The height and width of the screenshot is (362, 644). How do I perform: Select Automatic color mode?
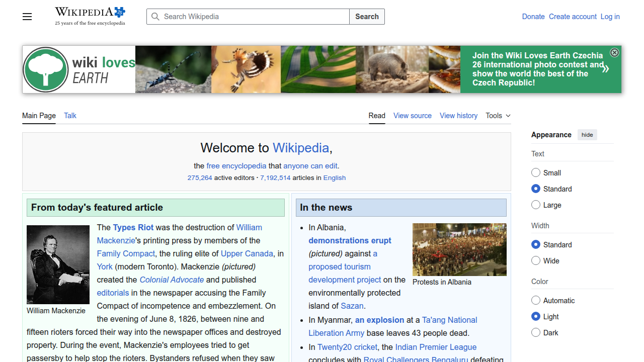(x=536, y=300)
